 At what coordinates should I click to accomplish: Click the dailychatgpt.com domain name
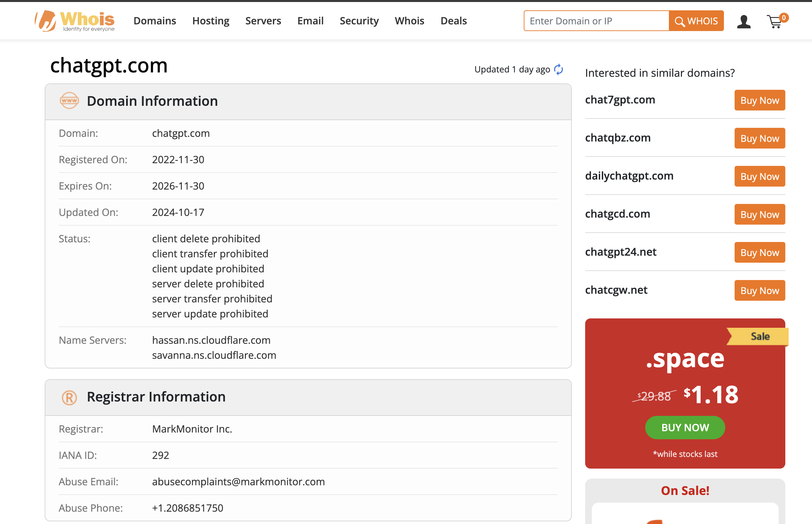(x=629, y=176)
